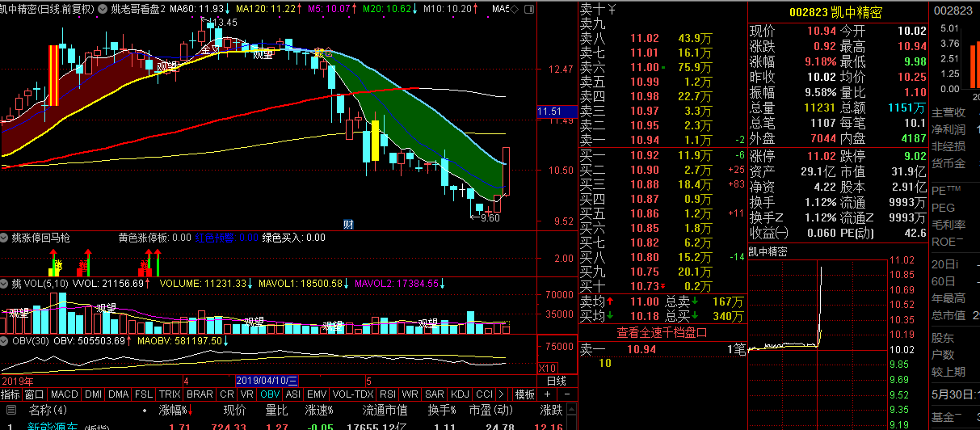Image resolution: width=980 pixels, height=430 pixels.
Task: Sort list by 换手% column
Action: [x=443, y=410]
